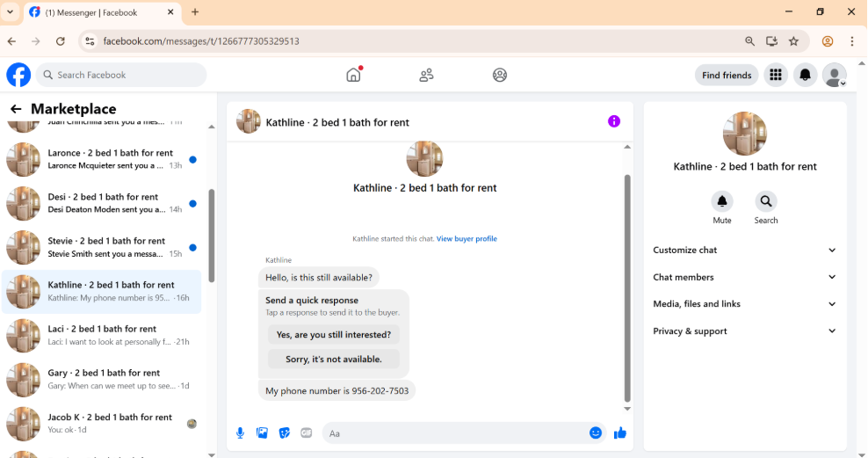Click message 'My phone number is 956-202-7503'
This screenshot has width=868, height=458.
coord(337,390)
